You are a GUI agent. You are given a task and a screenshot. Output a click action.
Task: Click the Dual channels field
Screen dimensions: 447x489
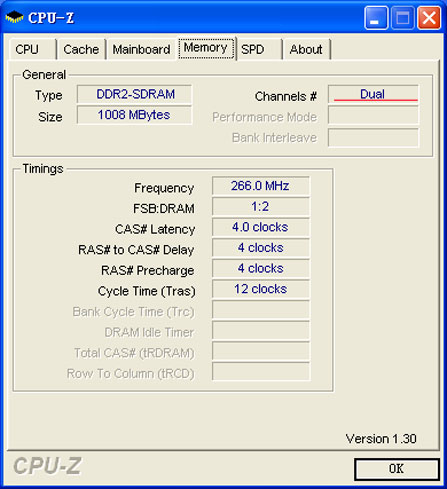pyautogui.click(x=373, y=94)
